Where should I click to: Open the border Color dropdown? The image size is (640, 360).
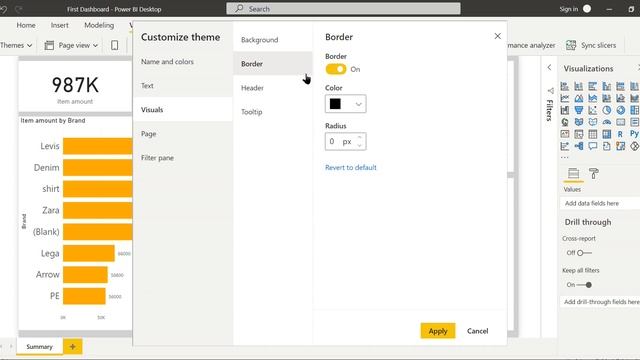pos(358,104)
